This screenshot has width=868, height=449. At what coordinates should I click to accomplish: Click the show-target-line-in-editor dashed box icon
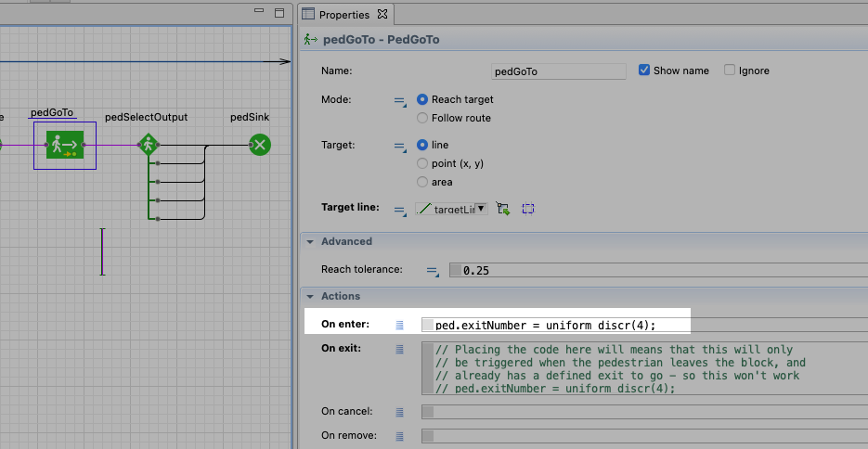point(528,209)
